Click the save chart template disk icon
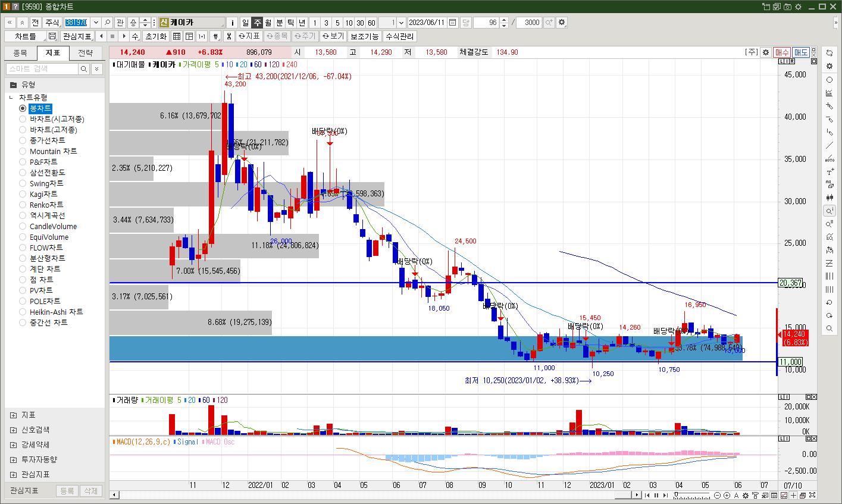Image resolution: width=842 pixels, height=504 pixels. pyautogui.click(x=52, y=36)
